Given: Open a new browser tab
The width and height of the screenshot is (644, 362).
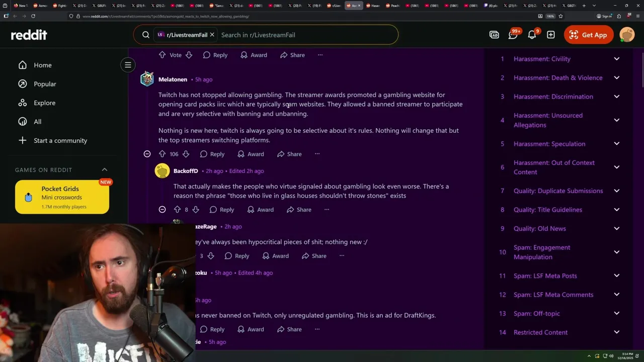Looking at the screenshot, I should [584, 6].
